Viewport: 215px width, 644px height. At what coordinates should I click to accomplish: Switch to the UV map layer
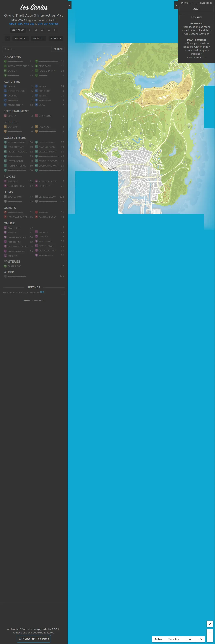tap(200, 639)
